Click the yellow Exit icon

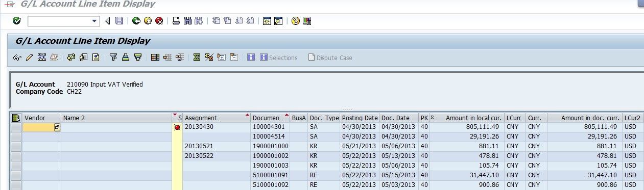(148, 21)
